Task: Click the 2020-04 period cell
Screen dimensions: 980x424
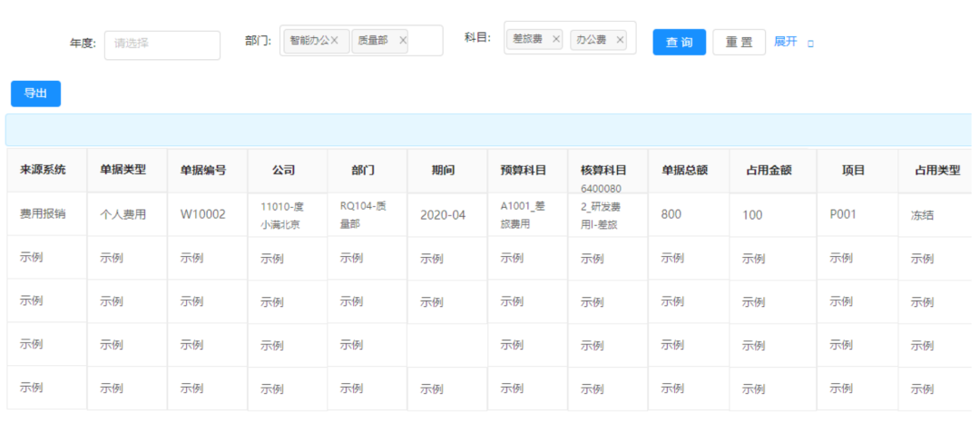Action: pyautogui.click(x=443, y=215)
